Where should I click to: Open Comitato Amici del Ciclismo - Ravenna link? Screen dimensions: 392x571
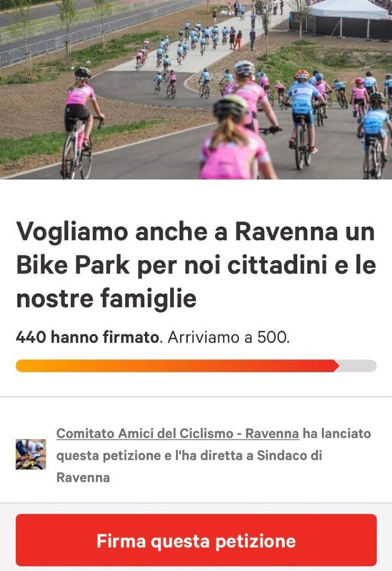(x=178, y=433)
